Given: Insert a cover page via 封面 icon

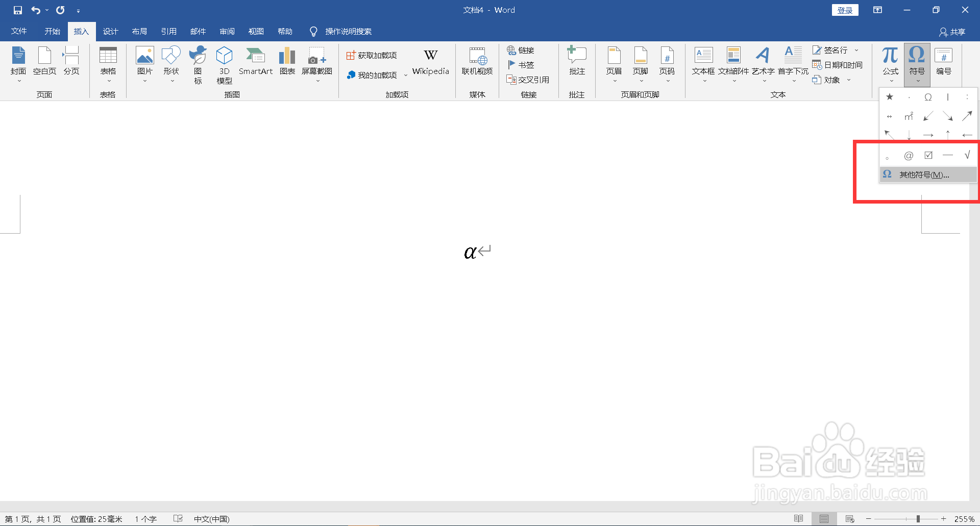Looking at the screenshot, I should [18, 64].
